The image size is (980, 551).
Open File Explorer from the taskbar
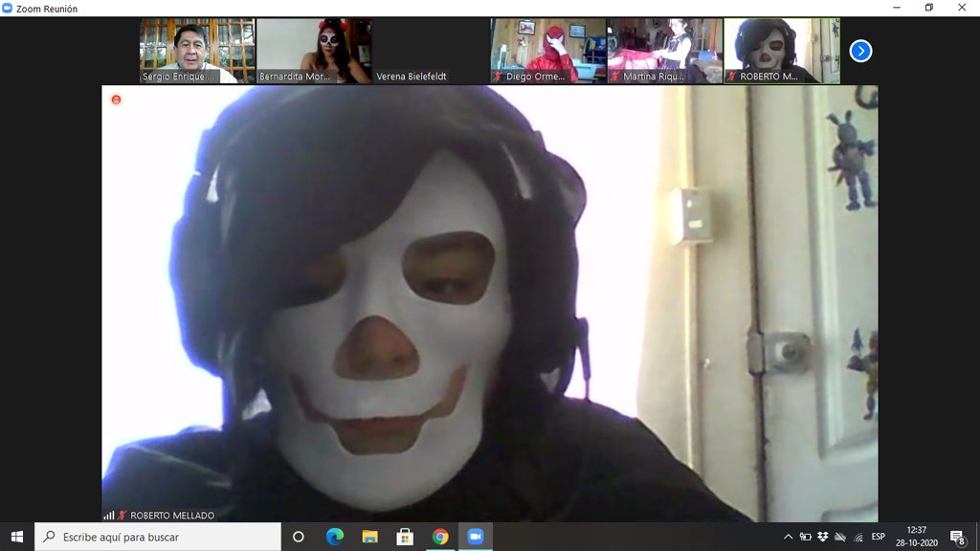click(369, 537)
